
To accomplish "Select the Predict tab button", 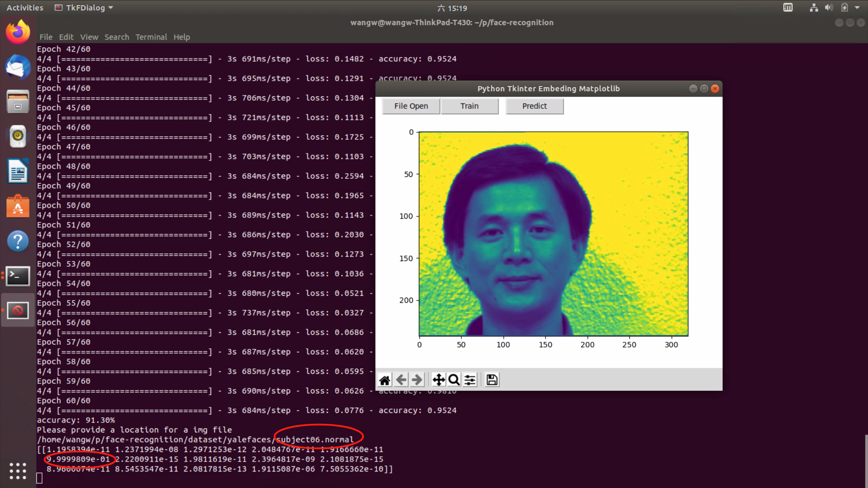I will pos(534,105).
